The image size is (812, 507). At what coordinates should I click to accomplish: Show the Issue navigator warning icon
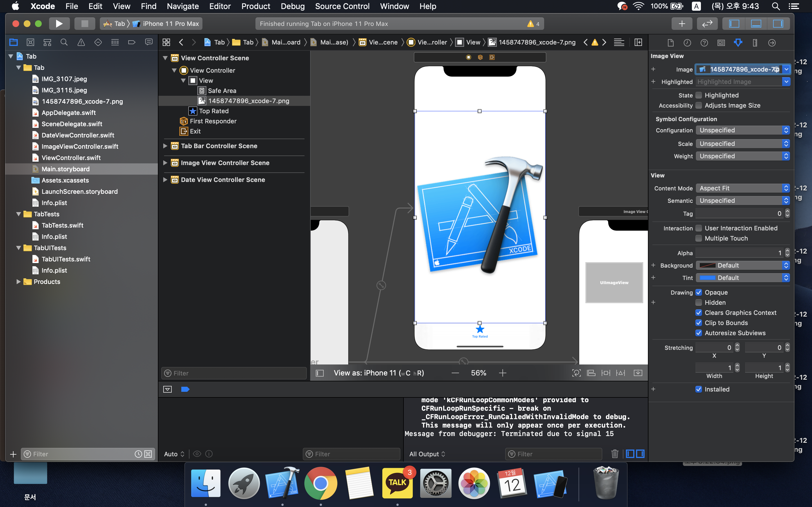tap(81, 42)
